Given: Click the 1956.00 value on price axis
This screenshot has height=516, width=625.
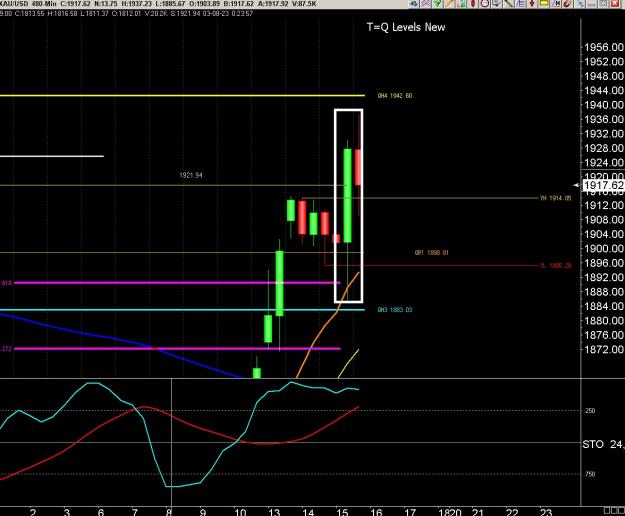Looking at the screenshot, I should pyautogui.click(x=604, y=47).
